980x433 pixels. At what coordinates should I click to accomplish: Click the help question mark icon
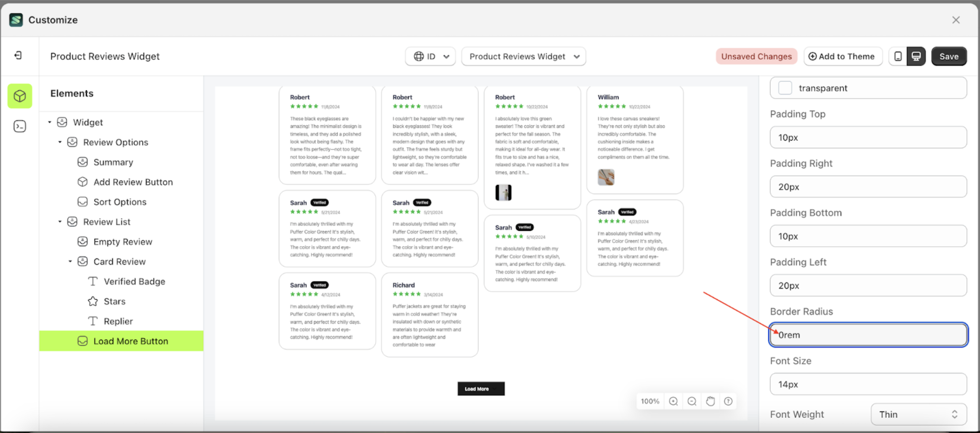coord(728,401)
